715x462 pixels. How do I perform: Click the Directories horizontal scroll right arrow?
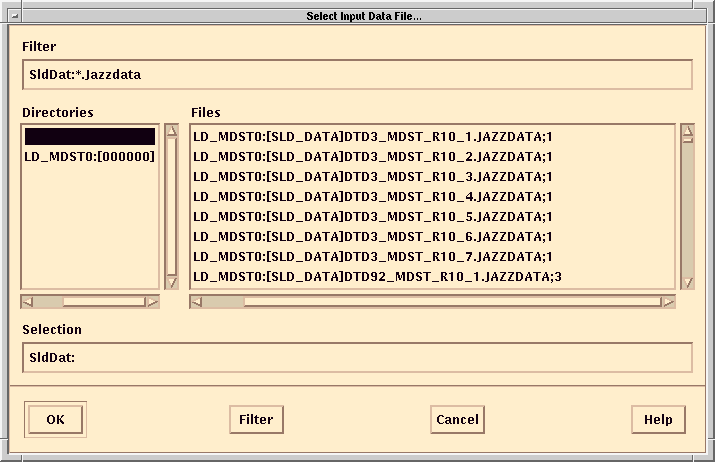click(x=153, y=301)
